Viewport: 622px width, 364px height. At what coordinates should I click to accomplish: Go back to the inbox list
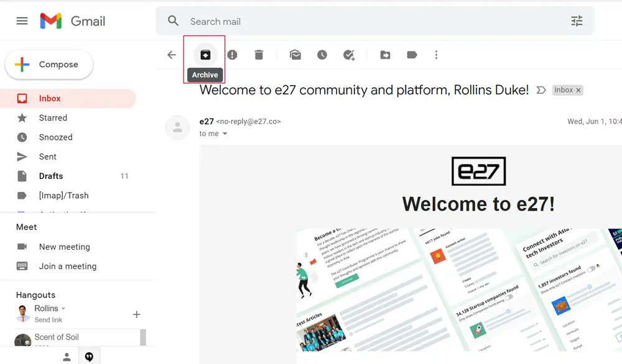[x=172, y=55]
